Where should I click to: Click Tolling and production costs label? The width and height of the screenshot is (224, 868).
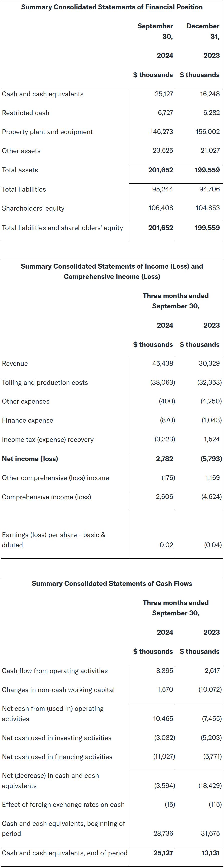click(x=45, y=383)
